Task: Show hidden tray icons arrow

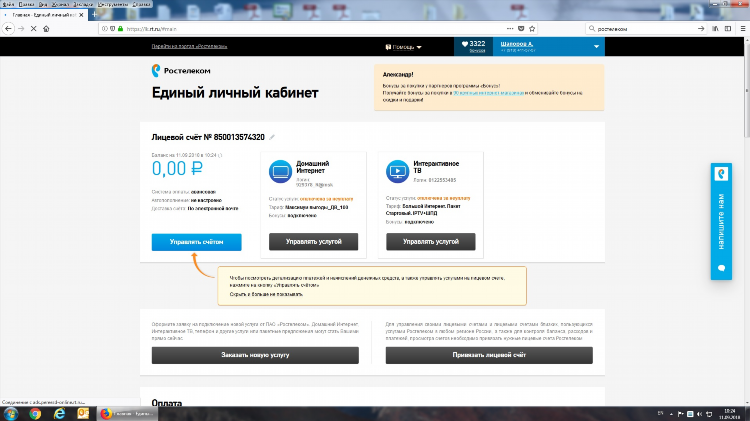Action: coord(671,414)
